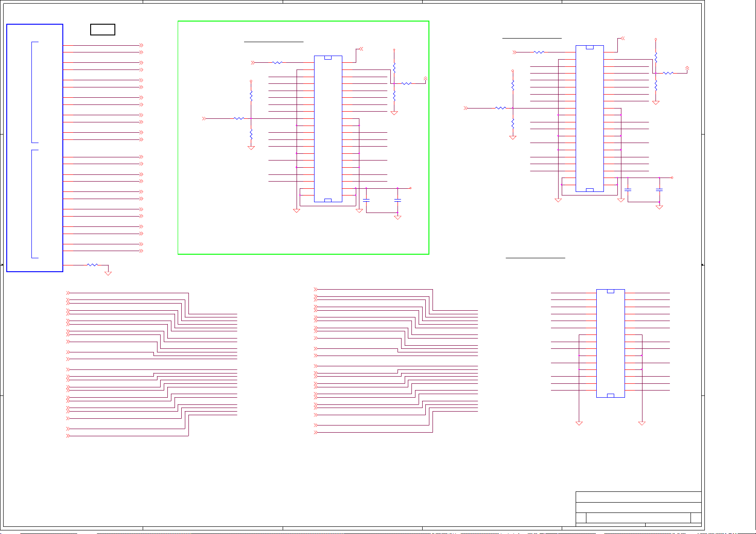756x534 pixels.
Task: Select the top input resistor of top-right IC
Action: pos(539,52)
